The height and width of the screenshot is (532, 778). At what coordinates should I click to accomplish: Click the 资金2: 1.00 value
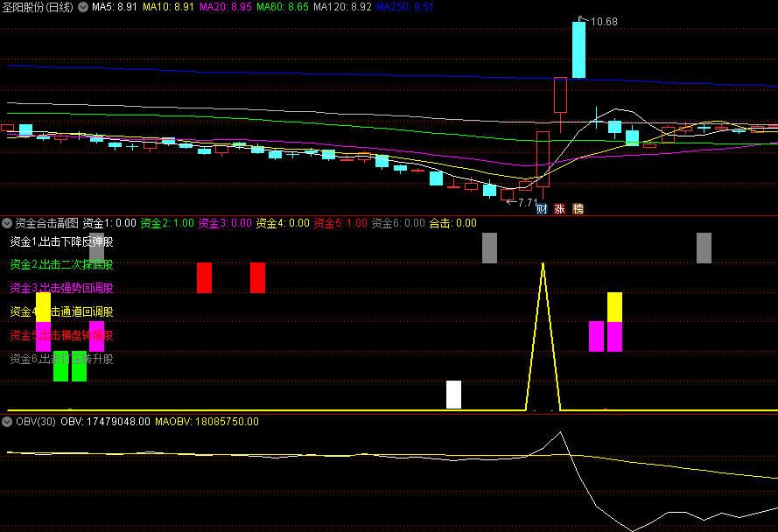(167, 223)
